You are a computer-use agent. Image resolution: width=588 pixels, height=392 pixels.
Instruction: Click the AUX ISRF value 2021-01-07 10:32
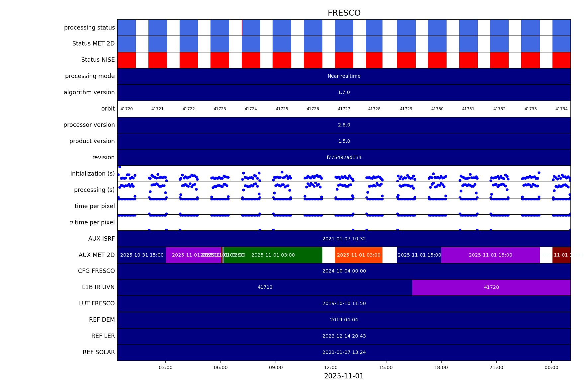[344, 239]
